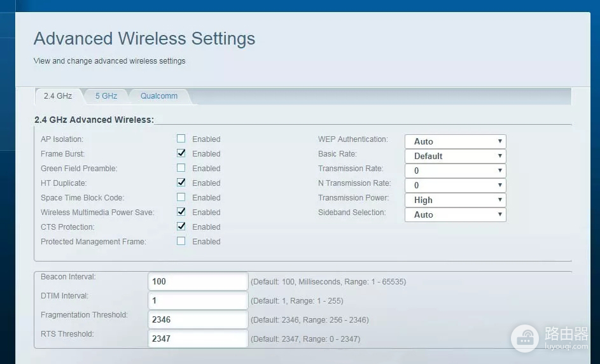Viewport: 600px width, 364px height.
Task: Turn off Wireless Multimedia Power Save
Action: 181,212
